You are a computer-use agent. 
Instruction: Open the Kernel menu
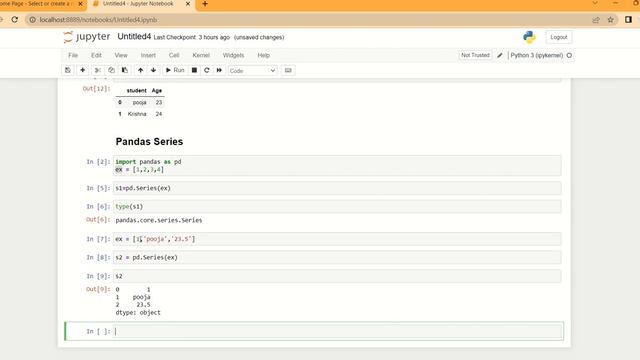pyautogui.click(x=201, y=55)
